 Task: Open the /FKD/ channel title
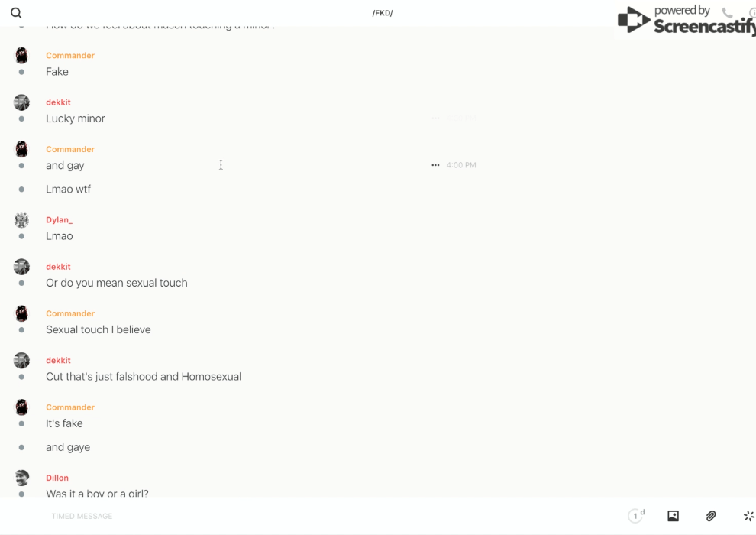coord(383,13)
